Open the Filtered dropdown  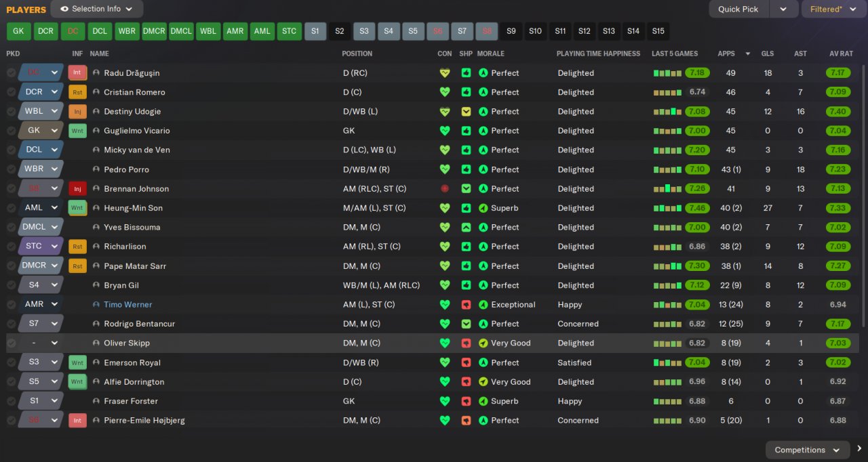pos(834,9)
